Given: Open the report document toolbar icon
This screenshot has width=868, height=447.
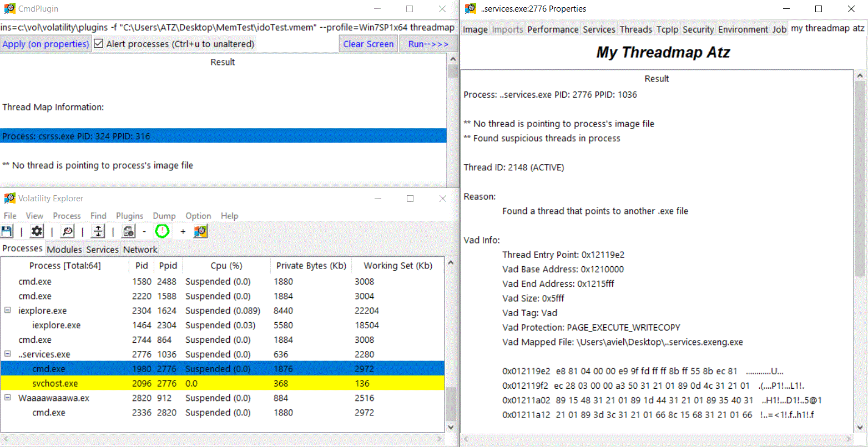Looking at the screenshot, I should [128, 231].
